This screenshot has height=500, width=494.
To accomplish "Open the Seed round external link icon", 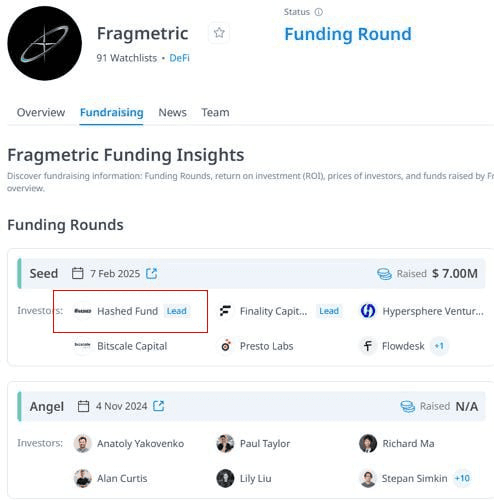I will (x=152, y=273).
